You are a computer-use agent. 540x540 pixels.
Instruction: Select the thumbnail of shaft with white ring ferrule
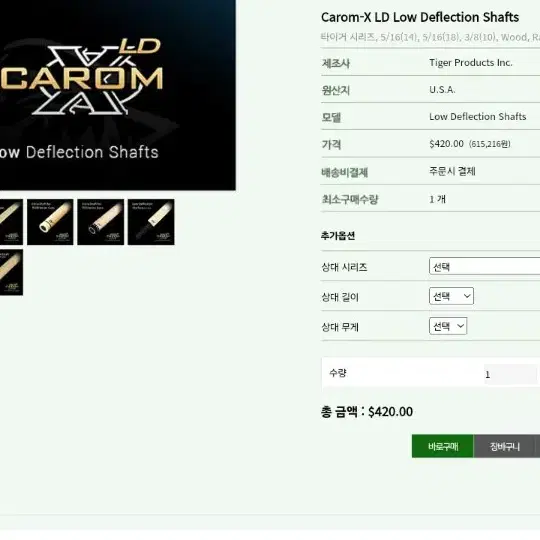pos(50,222)
